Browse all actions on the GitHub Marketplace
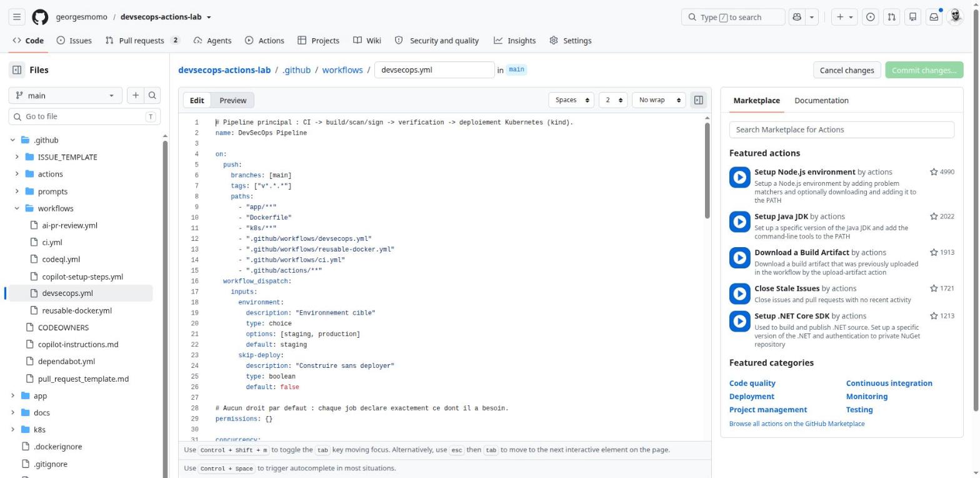Viewport: 980px width, 478px height. (797, 424)
